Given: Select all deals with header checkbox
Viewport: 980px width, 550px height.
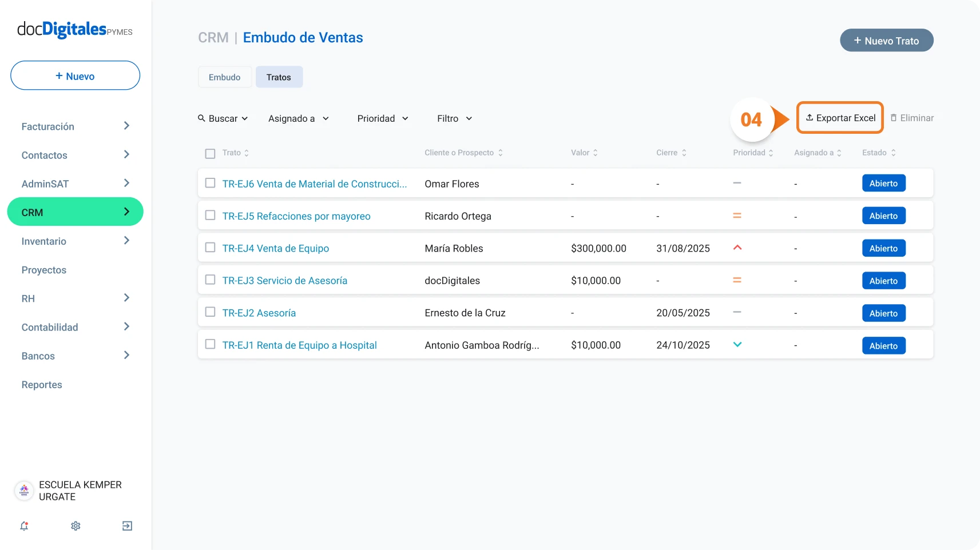Looking at the screenshot, I should (x=210, y=154).
